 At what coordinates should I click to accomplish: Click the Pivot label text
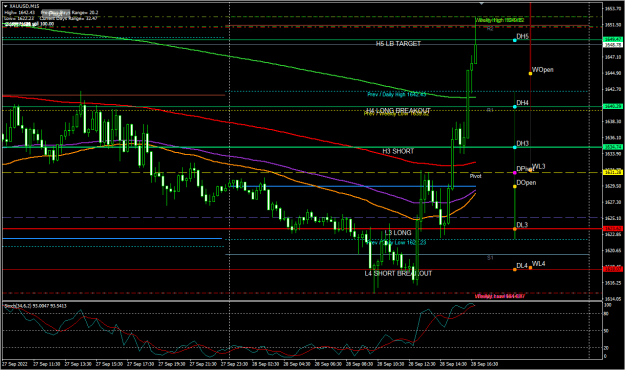tap(475, 176)
